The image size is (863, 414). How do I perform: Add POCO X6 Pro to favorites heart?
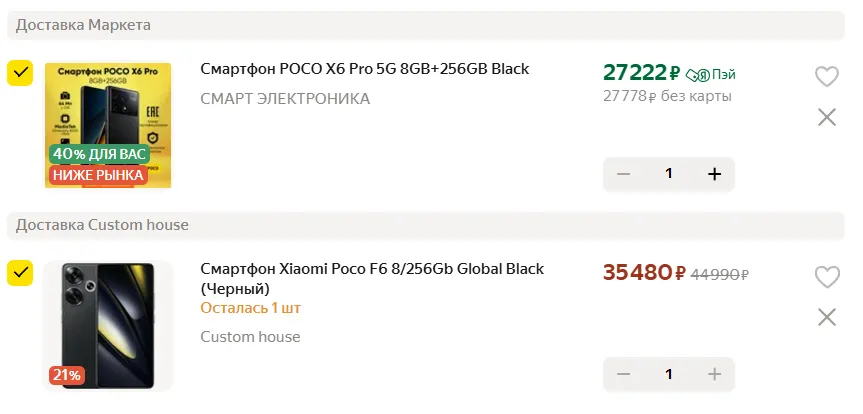(826, 76)
